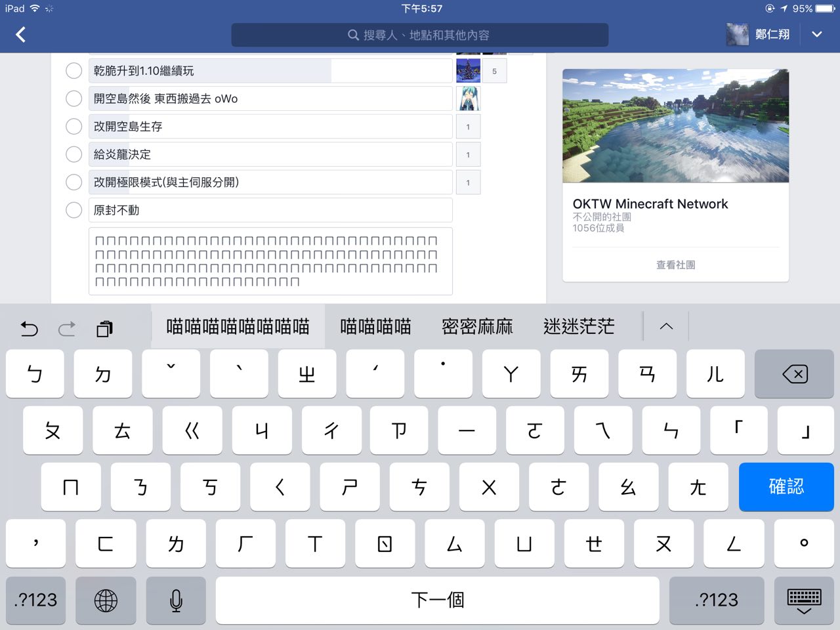Screen dimensions: 840x630
Task: Tap the ㄐ bopomofo key
Action: (x=262, y=430)
